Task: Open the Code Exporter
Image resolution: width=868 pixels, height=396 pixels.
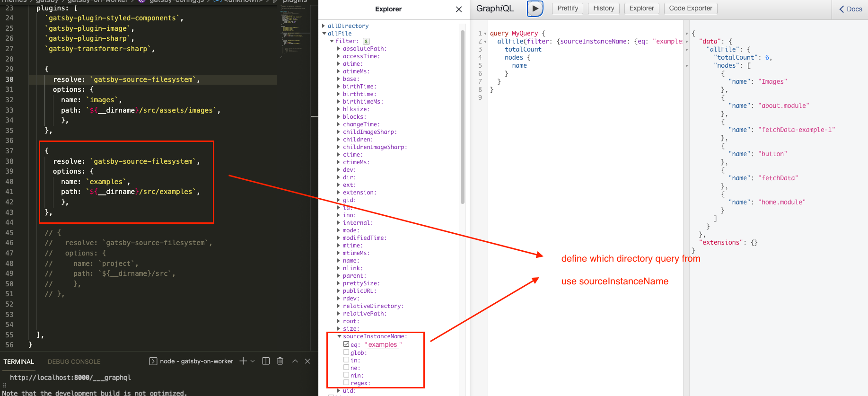Action: pyautogui.click(x=690, y=9)
